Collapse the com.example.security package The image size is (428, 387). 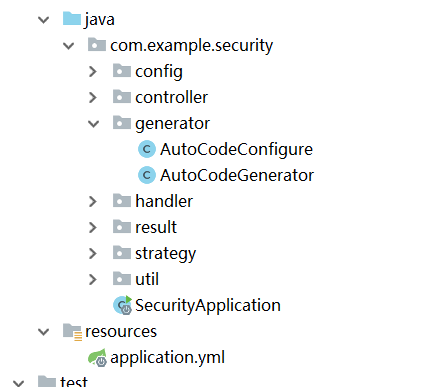[x=69, y=46]
